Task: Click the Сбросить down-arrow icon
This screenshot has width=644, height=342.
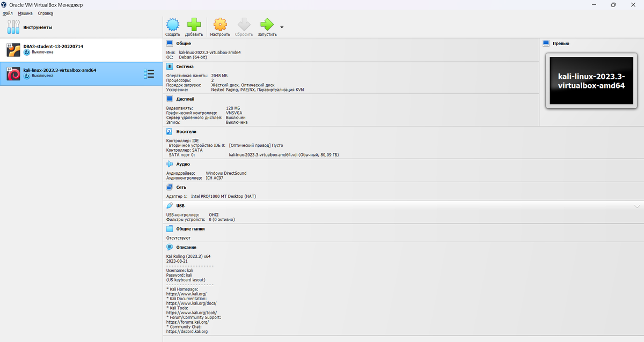Action: 244,24
